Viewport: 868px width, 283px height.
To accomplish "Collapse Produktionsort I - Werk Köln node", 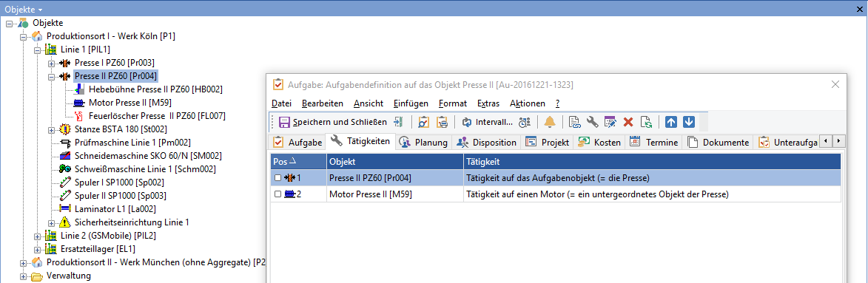I will pyautogui.click(x=23, y=36).
